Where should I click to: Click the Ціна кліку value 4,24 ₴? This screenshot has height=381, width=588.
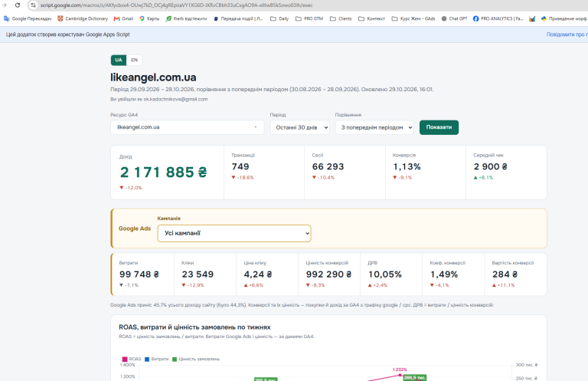coord(258,274)
